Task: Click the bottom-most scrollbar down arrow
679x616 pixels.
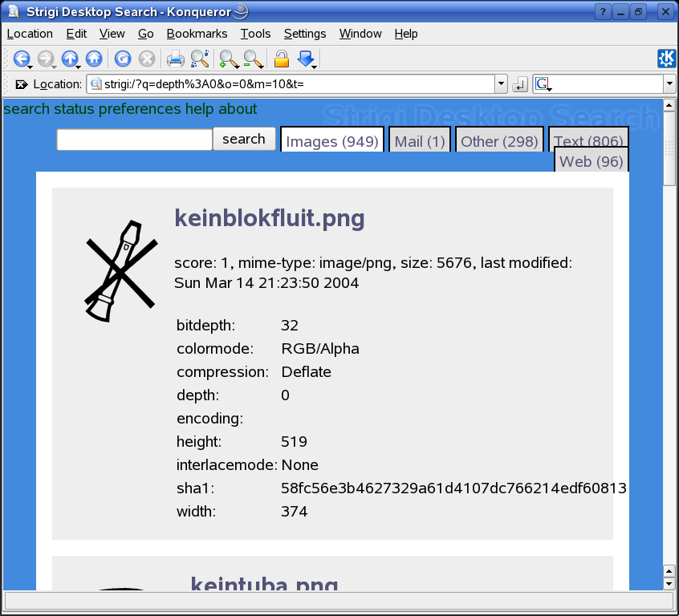Action: coord(669,584)
